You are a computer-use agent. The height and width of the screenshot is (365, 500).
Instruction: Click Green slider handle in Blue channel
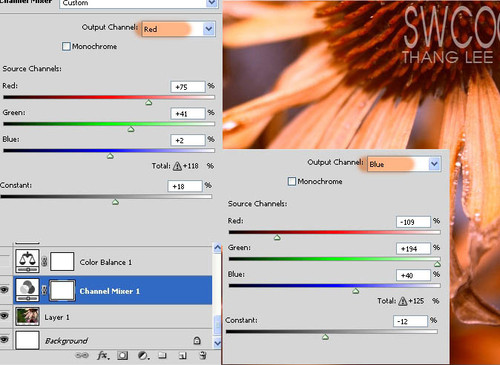click(x=437, y=264)
